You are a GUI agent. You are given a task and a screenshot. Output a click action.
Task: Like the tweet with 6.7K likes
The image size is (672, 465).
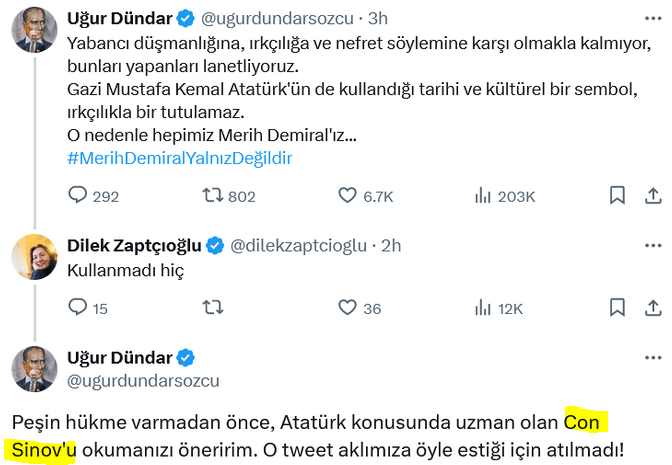point(348,196)
